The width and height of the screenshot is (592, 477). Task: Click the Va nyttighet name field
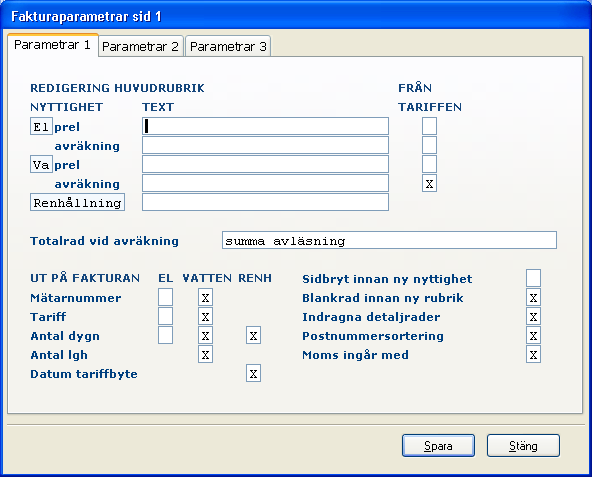[x=41, y=164]
